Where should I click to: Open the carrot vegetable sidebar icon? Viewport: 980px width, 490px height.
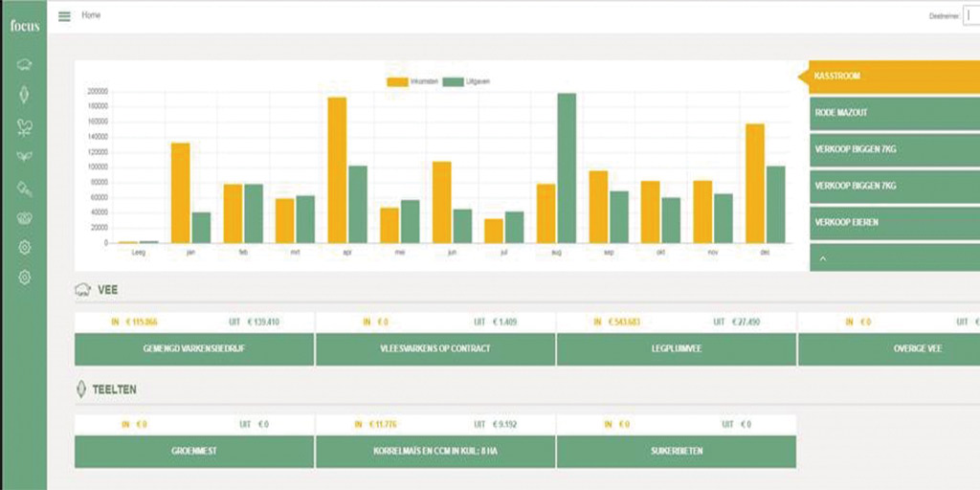click(x=24, y=188)
